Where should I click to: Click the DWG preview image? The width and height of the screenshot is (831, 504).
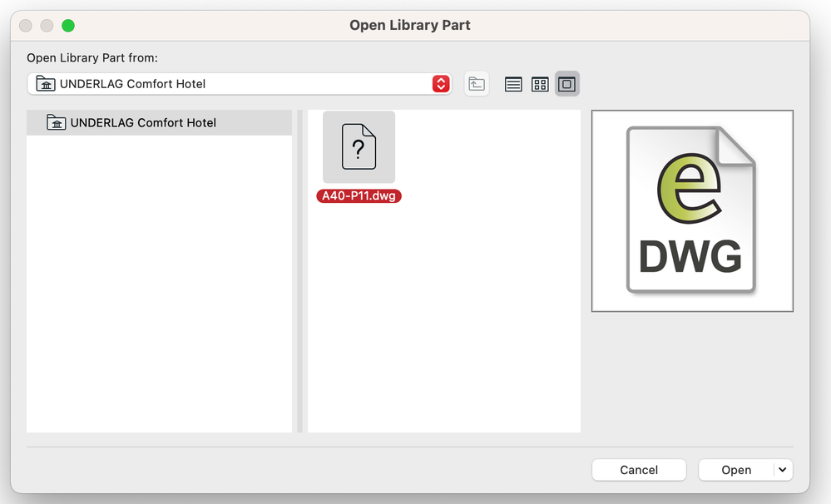692,211
